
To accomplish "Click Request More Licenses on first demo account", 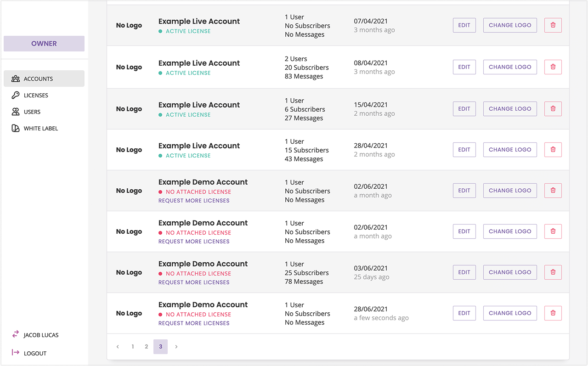I will [193, 200].
